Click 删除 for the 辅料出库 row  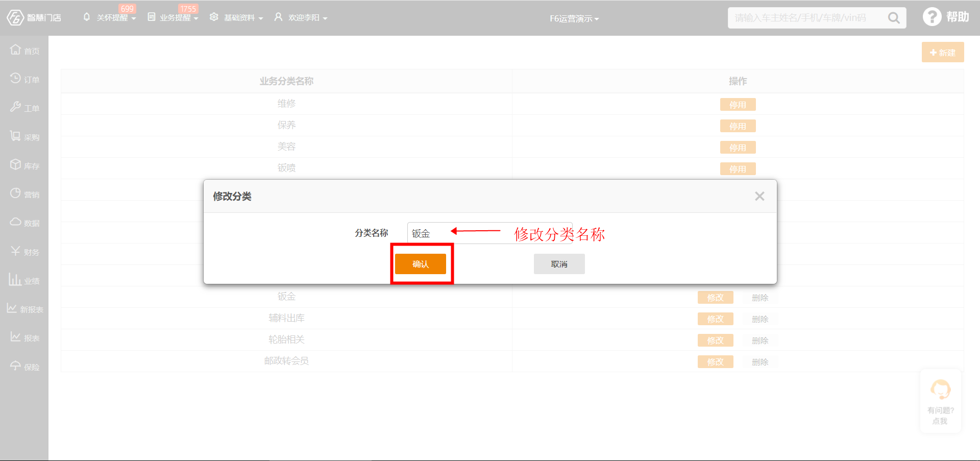[760, 319]
